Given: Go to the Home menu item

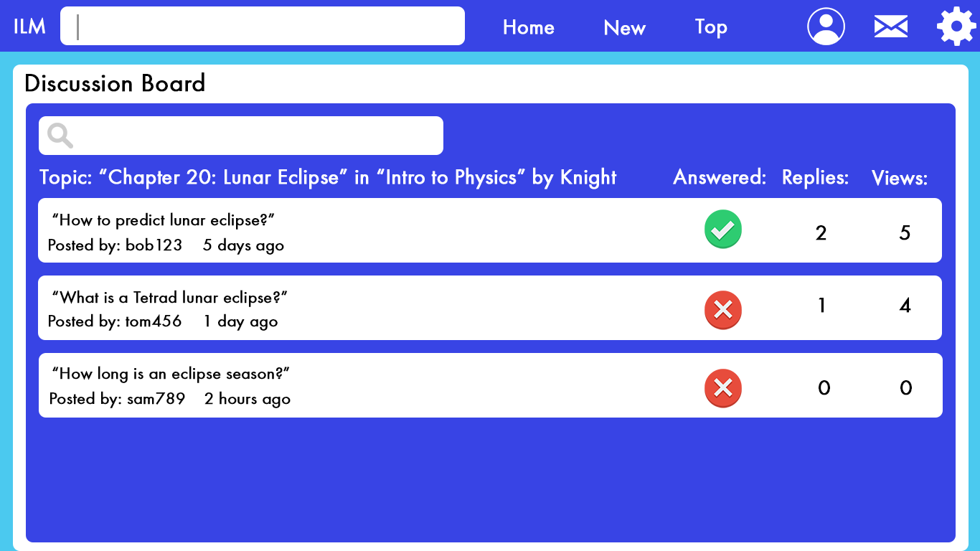Looking at the screenshot, I should [529, 27].
